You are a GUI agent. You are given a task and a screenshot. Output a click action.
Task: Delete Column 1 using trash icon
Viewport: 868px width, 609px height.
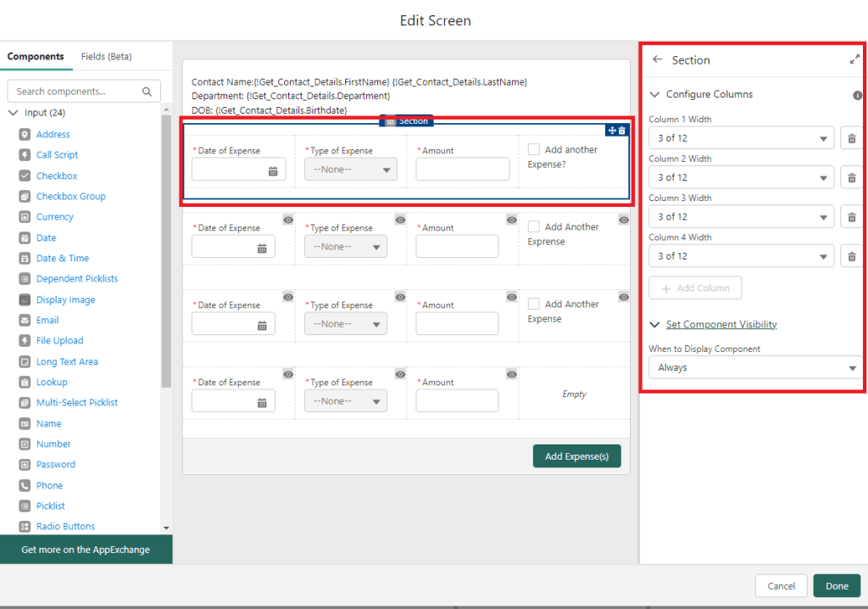[x=852, y=138]
